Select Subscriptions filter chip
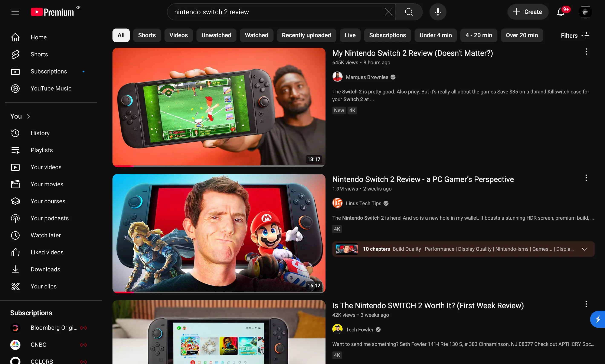The width and height of the screenshot is (605, 364). 387,35
